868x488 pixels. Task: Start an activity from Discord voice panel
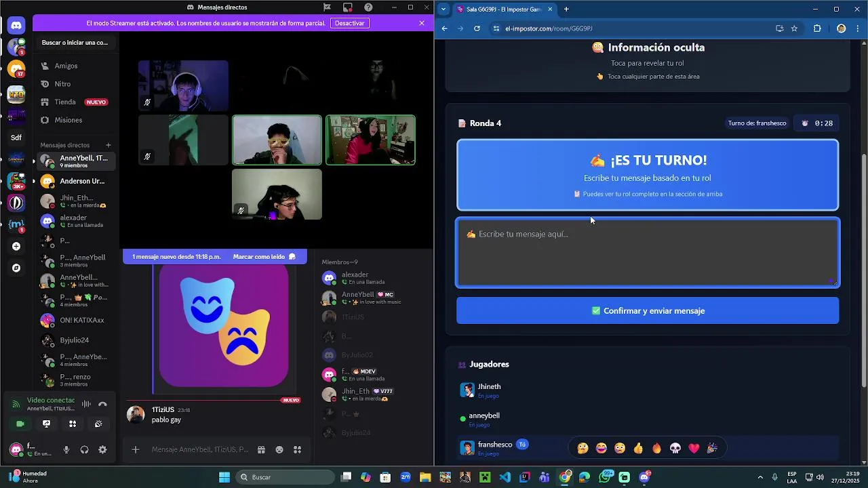(73, 424)
